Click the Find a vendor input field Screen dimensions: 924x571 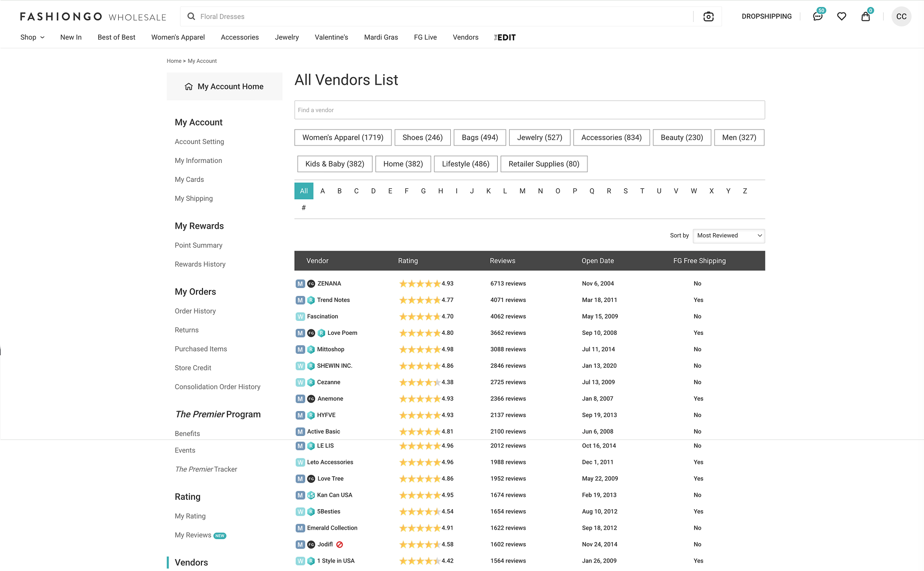pos(530,110)
